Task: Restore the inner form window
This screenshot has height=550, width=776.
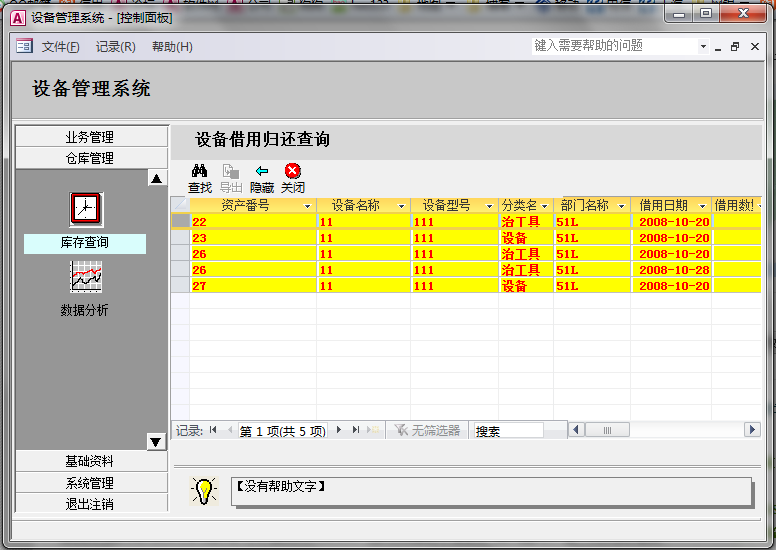Action: tap(735, 47)
